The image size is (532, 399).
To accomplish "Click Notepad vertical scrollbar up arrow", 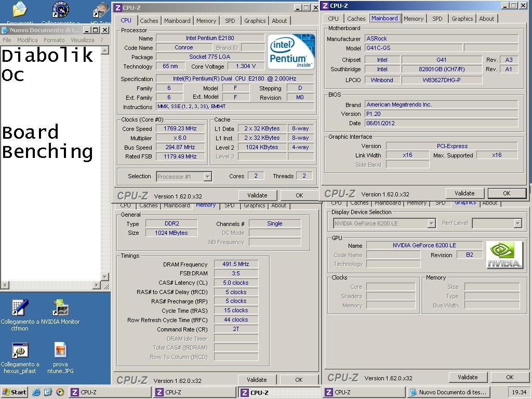I will [105, 50].
